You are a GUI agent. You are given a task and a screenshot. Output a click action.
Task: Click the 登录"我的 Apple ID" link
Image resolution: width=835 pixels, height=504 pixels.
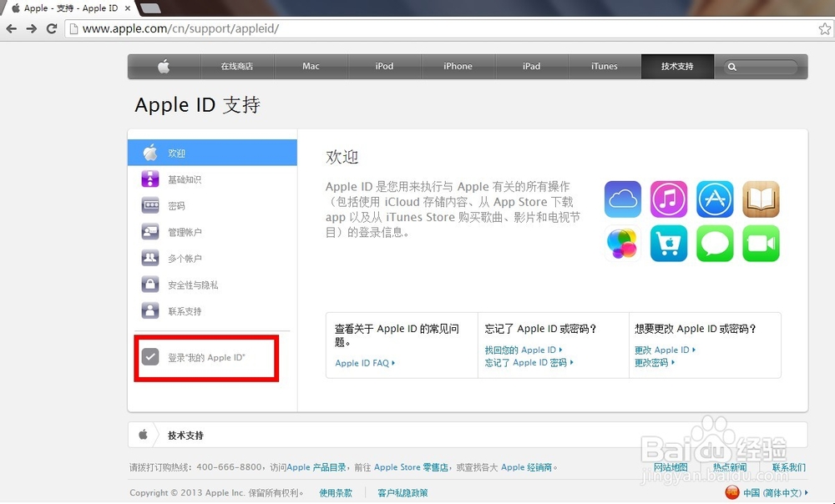(x=206, y=358)
